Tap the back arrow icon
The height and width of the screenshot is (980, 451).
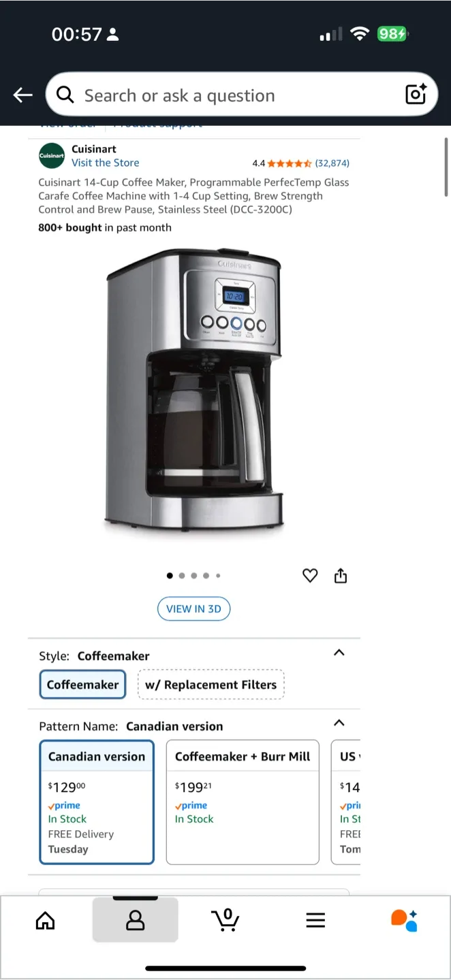pyautogui.click(x=23, y=95)
